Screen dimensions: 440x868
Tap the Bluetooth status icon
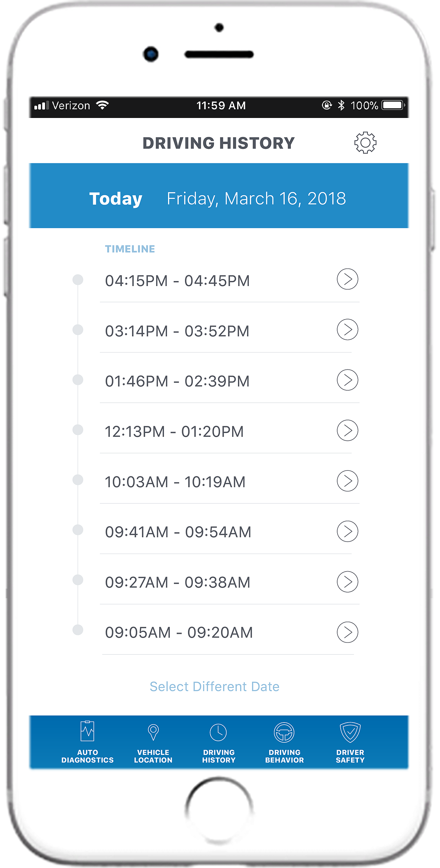(x=341, y=105)
